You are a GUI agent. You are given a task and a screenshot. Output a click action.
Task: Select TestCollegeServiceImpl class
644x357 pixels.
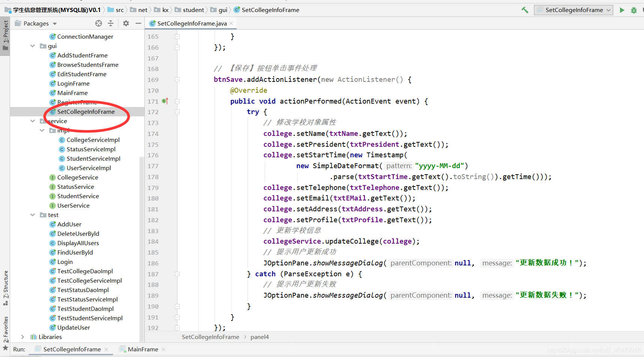point(89,280)
